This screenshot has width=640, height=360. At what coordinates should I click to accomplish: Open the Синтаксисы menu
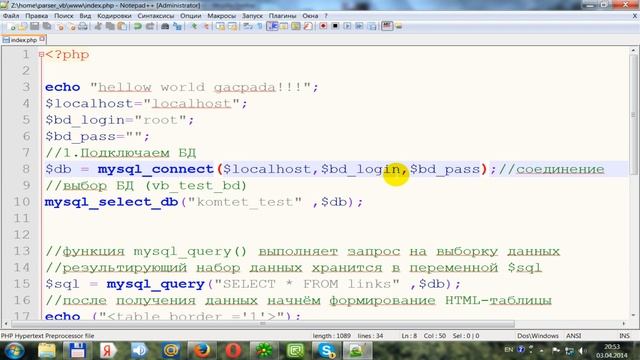coord(156,16)
